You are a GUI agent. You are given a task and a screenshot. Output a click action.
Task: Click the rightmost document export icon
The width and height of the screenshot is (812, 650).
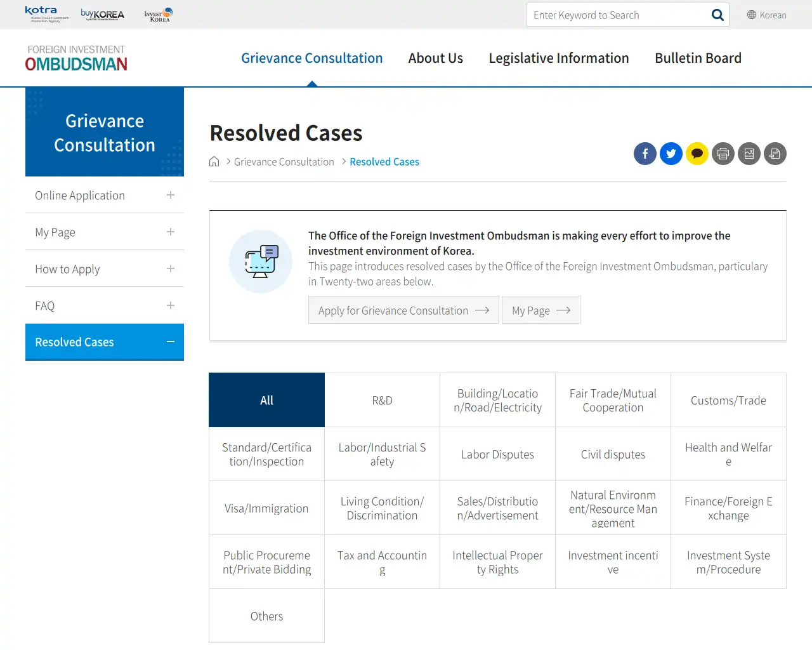[x=775, y=154]
